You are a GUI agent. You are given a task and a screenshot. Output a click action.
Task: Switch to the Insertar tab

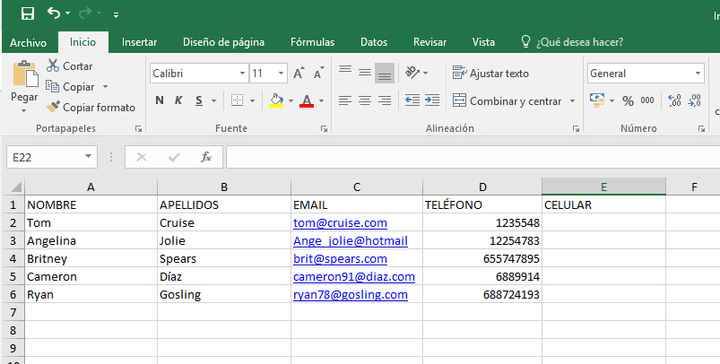point(139,42)
